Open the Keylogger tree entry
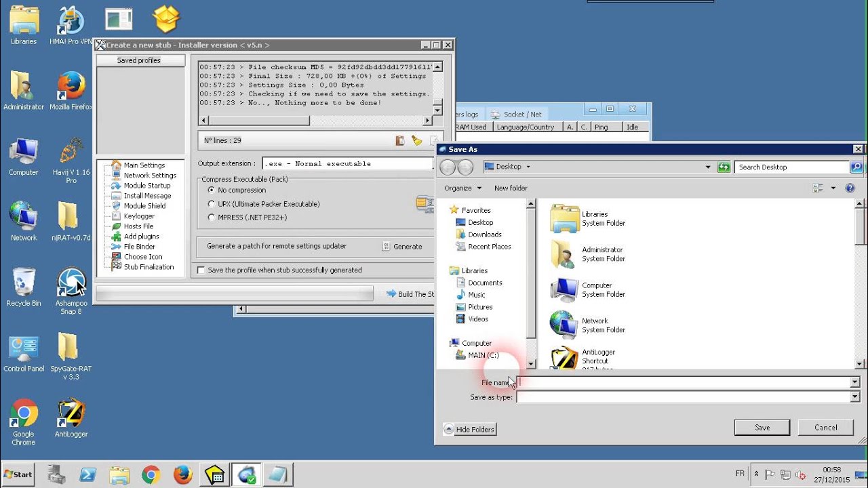Screen dimensions: 868x488 pos(139,216)
